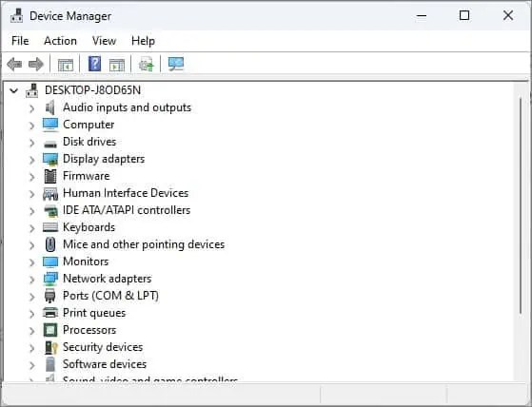Toggle the action pane toolbar icon
Screen dimensions: 532x407
(117, 65)
